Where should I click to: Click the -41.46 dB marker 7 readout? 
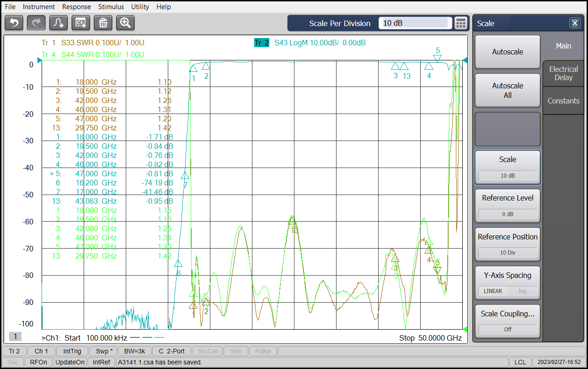(x=157, y=192)
